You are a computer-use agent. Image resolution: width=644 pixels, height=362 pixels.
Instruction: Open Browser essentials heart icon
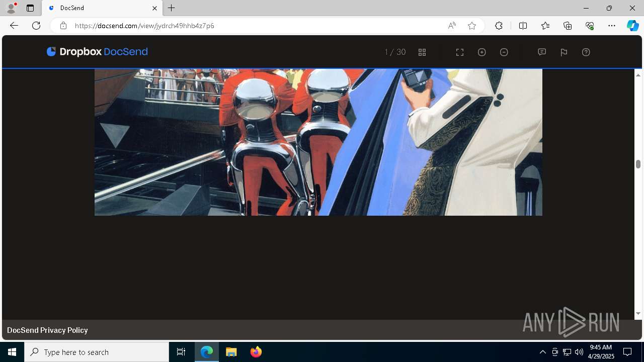(x=590, y=26)
